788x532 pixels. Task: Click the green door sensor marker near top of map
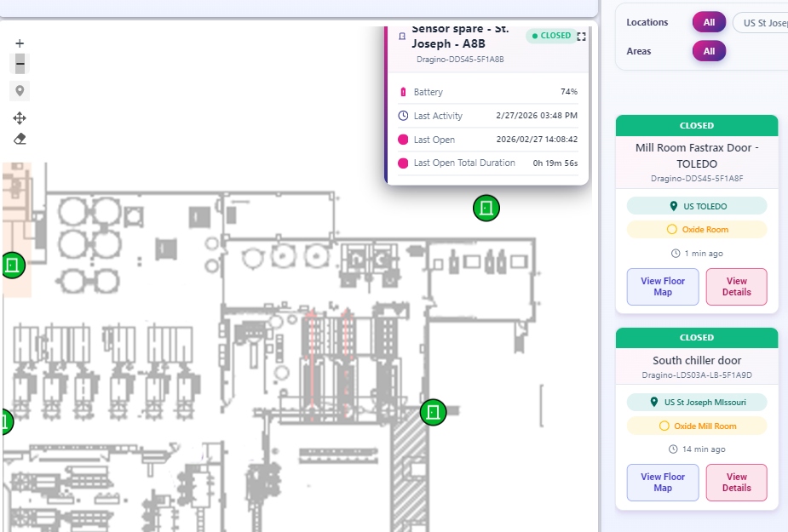pyautogui.click(x=486, y=208)
